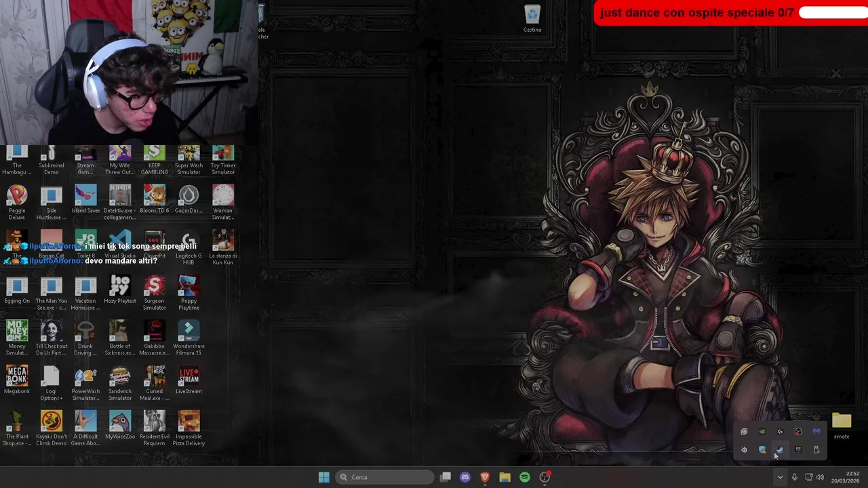Open the Windows Start menu

[x=324, y=477]
